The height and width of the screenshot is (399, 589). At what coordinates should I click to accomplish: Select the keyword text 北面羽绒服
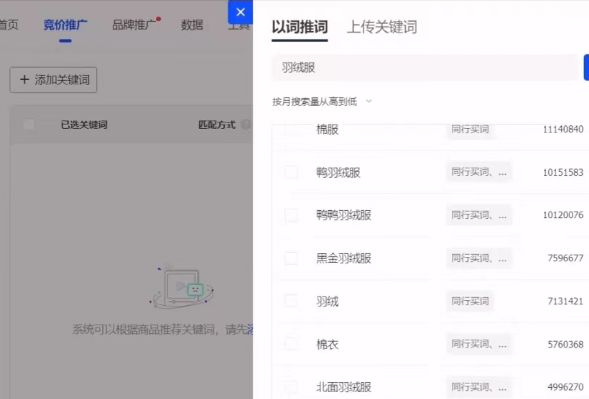click(344, 387)
